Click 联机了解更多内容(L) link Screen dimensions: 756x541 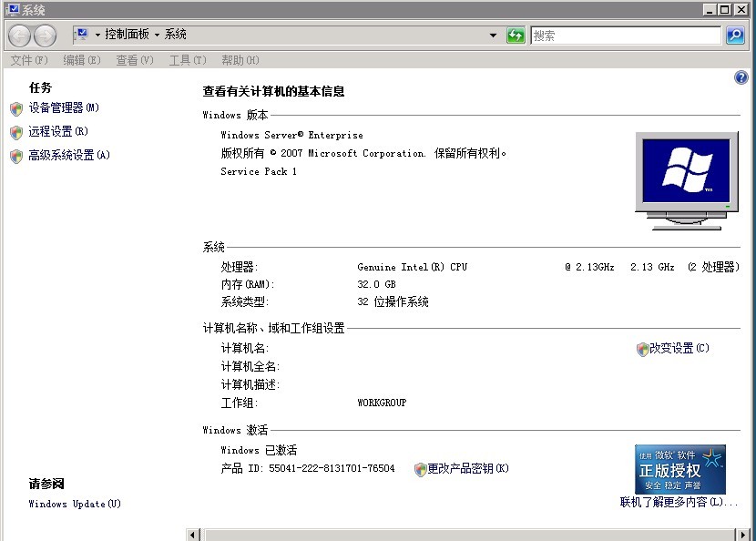pos(679,503)
